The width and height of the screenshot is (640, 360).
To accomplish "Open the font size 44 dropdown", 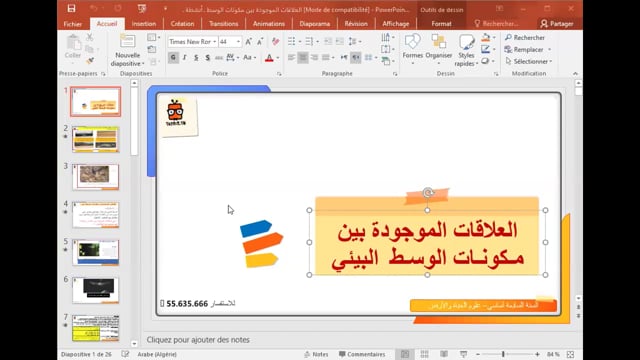I will coord(238,42).
